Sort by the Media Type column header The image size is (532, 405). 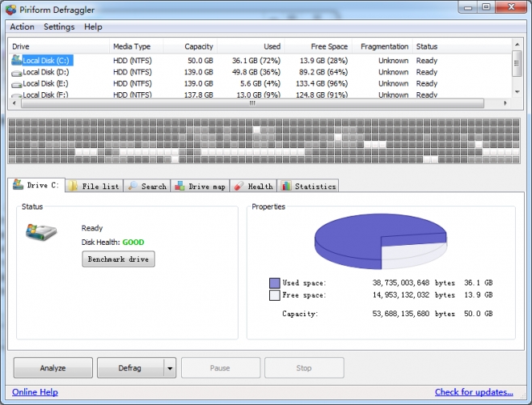pos(136,46)
